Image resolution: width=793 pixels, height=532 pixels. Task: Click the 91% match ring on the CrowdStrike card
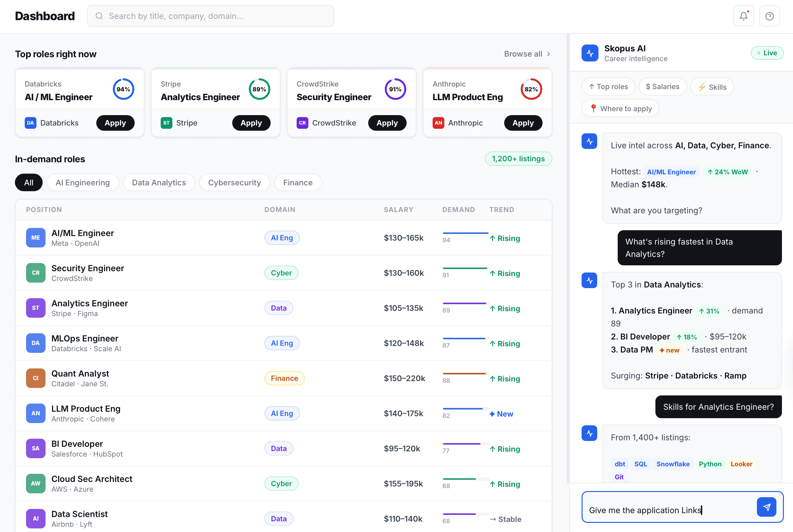(x=395, y=89)
